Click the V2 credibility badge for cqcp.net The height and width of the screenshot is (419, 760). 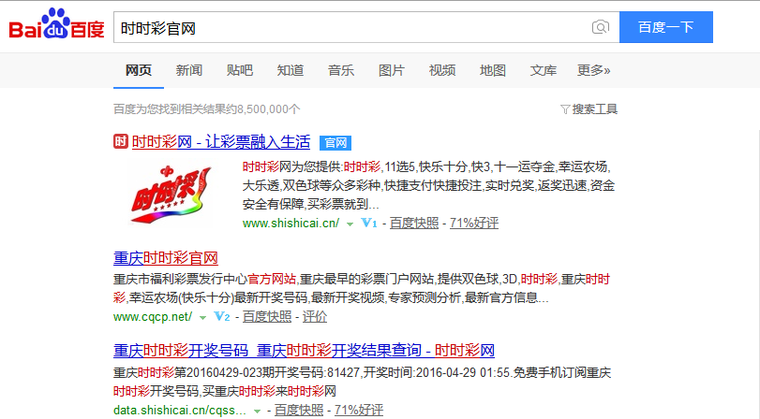click(222, 317)
